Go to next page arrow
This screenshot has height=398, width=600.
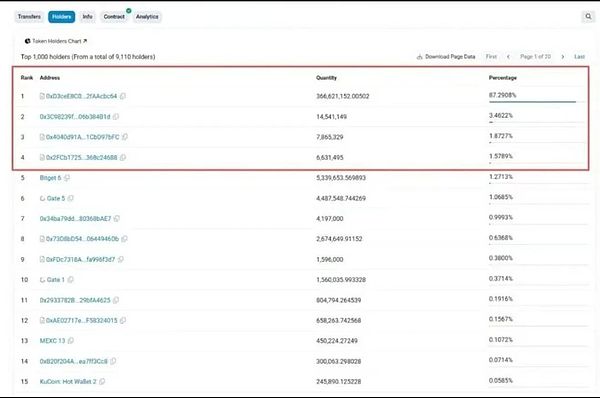click(562, 57)
